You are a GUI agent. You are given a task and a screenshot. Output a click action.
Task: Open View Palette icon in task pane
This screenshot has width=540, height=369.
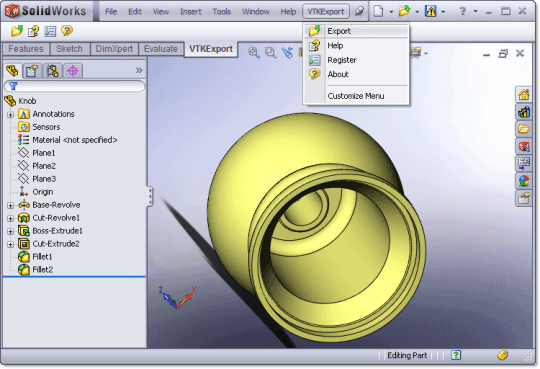click(x=524, y=163)
